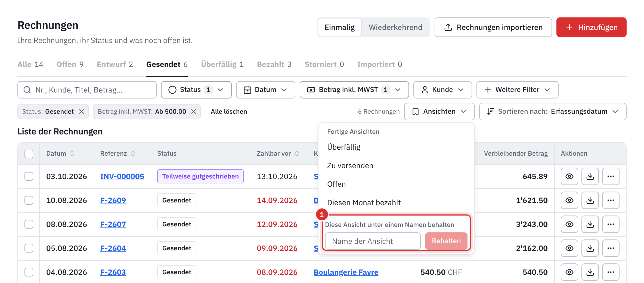Image resolution: width=644 pixels, height=283 pixels.
Task: Open more actions for F-2603
Action: (611, 272)
